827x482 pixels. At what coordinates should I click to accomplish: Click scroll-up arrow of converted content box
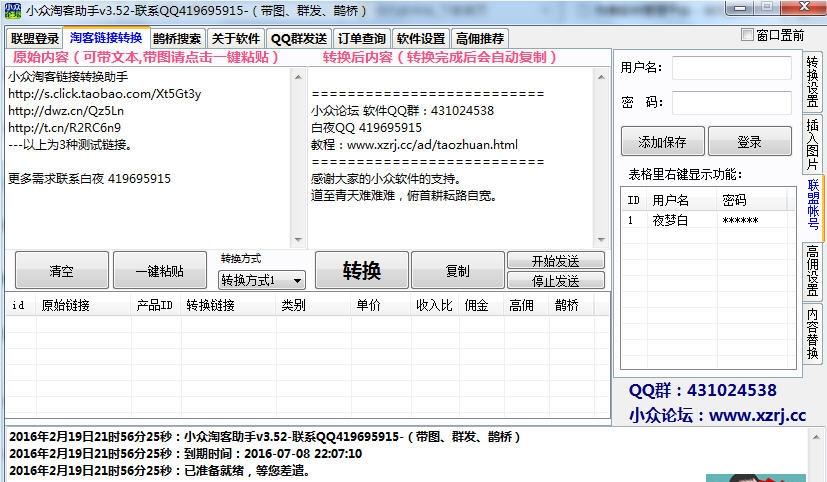pyautogui.click(x=601, y=77)
